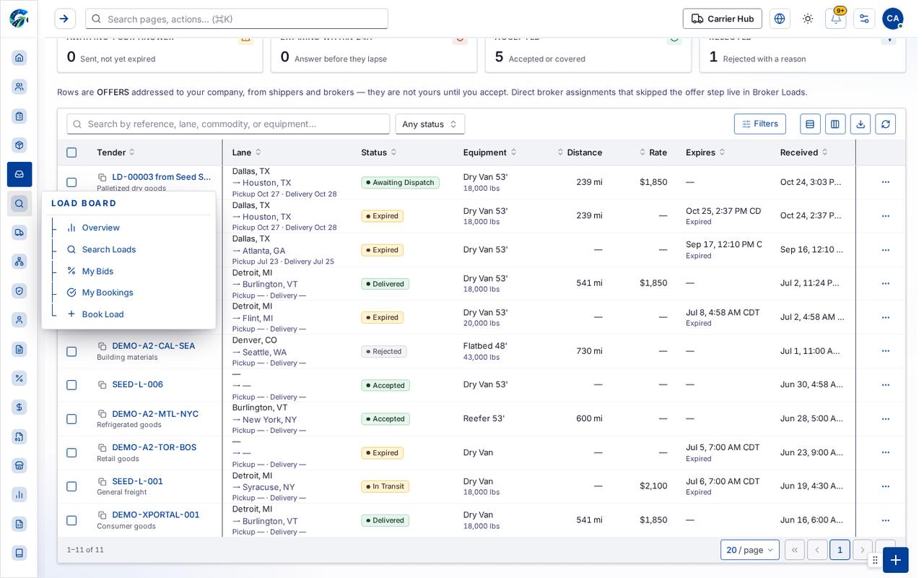Open the DEMO-A2-MTL-NYC tender link
Image resolution: width=924 pixels, height=578 pixels.
[x=155, y=414]
